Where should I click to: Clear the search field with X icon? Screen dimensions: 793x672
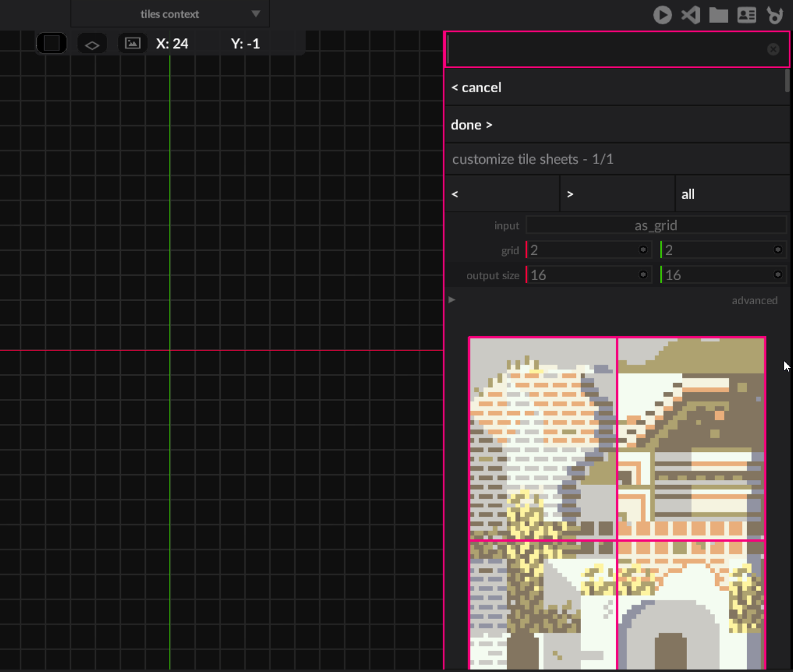click(x=773, y=49)
